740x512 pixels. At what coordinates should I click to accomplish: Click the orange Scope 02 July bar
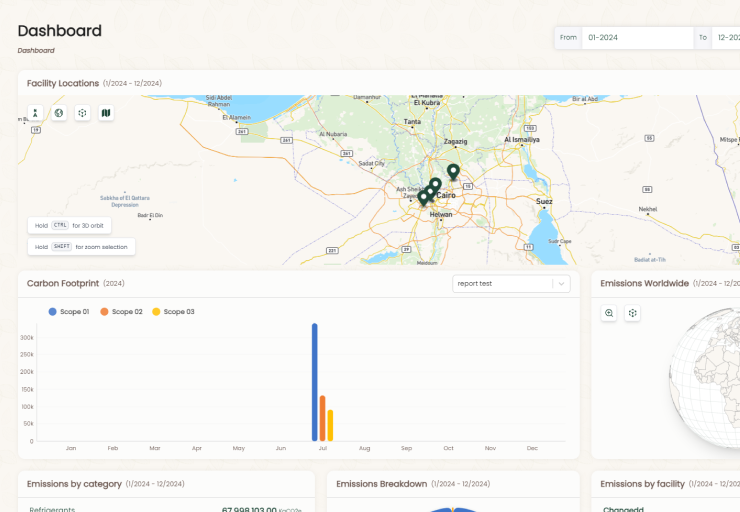coord(322,418)
